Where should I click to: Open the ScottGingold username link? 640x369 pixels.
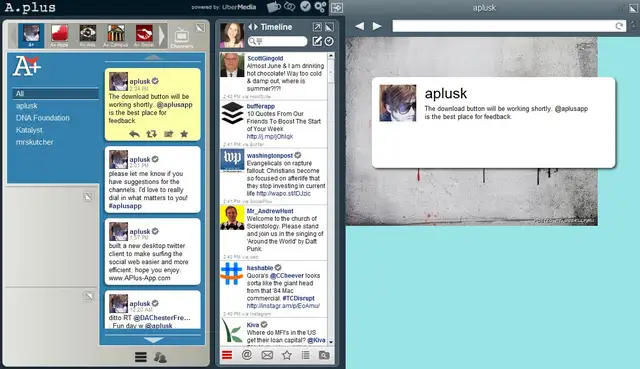point(265,58)
